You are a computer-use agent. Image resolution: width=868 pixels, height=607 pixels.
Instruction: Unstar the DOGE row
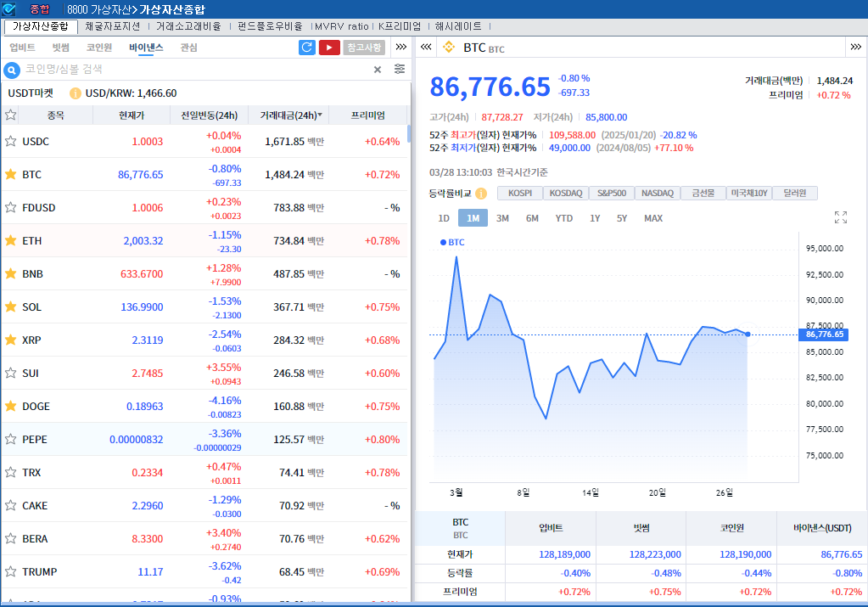(10, 406)
